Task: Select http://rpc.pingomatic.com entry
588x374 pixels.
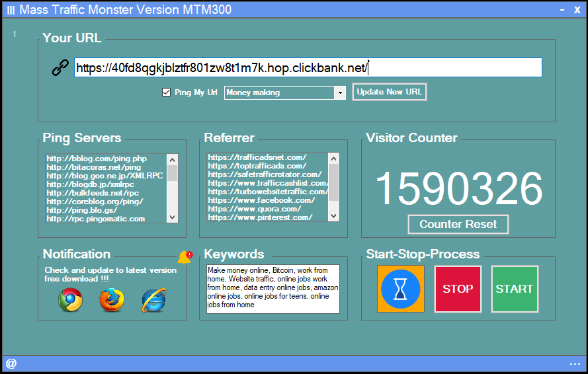Action: click(x=96, y=219)
